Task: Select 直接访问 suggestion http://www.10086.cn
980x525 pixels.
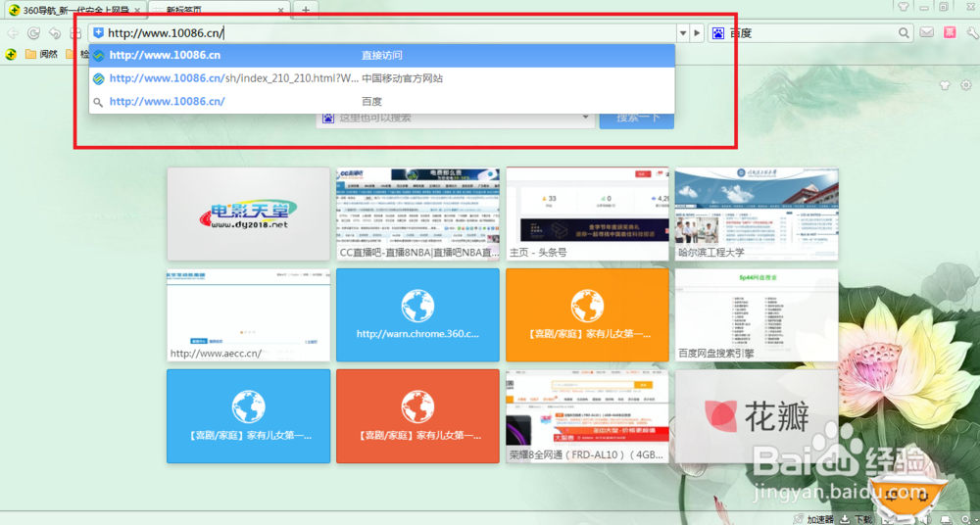Action: click(382, 55)
